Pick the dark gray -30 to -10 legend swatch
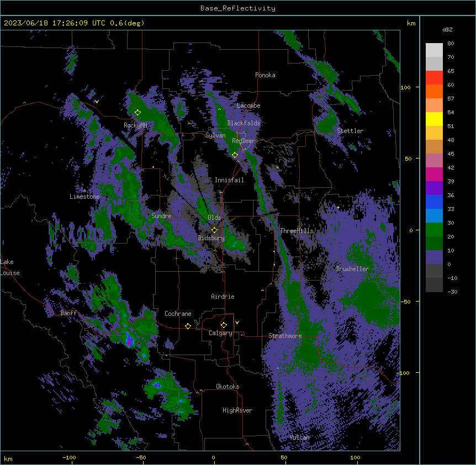This screenshot has width=476, height=465. pyautogui.click(x=434, y=285)
